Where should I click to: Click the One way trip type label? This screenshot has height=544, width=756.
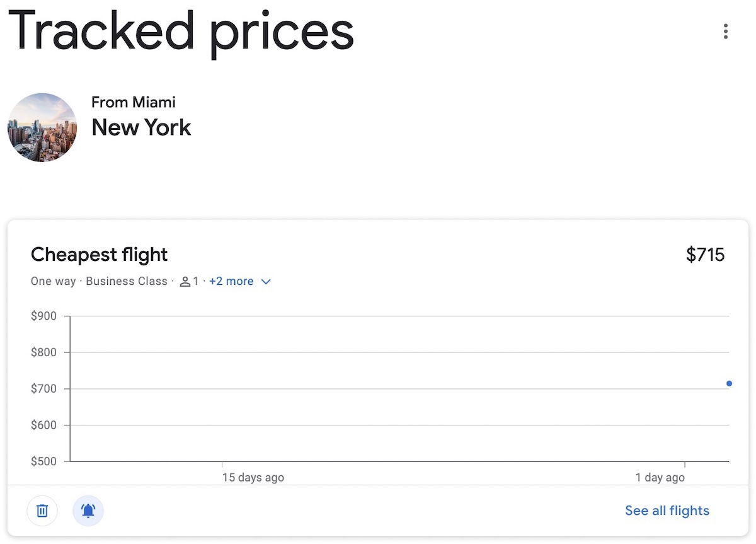[x=54, y=281]
